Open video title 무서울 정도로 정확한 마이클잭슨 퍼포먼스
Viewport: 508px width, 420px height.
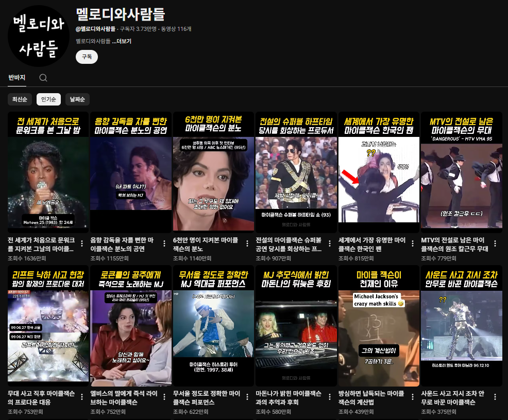[x=207, y=398]
